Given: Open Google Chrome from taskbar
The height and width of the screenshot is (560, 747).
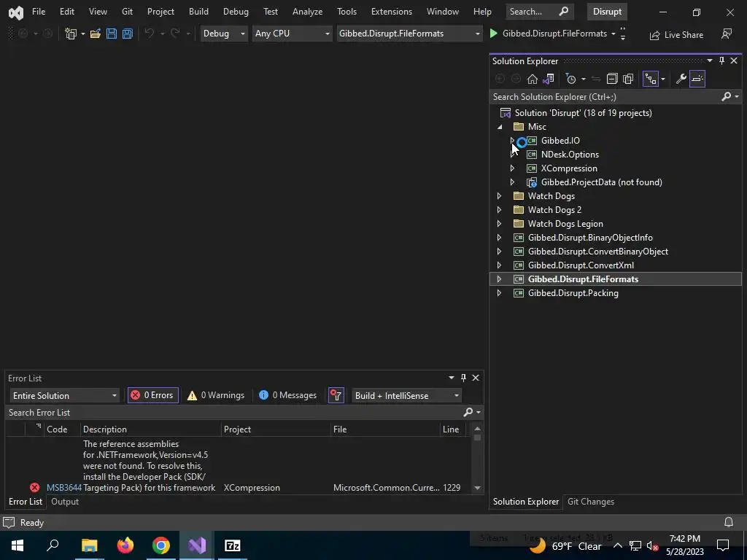Looking at the screenshot, I should 161,545.
